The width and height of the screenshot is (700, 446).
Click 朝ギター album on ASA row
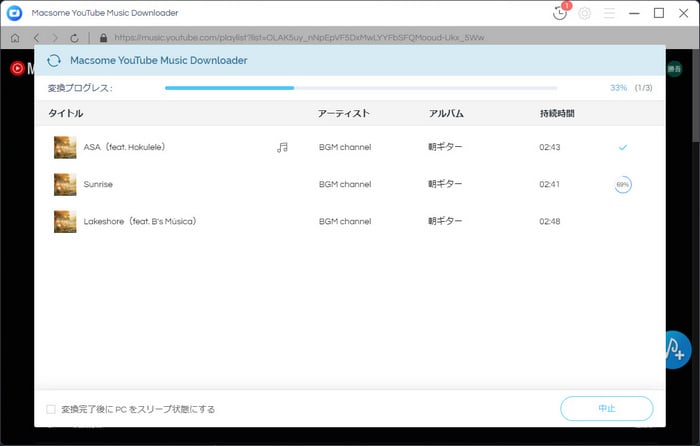coord(445,147)
